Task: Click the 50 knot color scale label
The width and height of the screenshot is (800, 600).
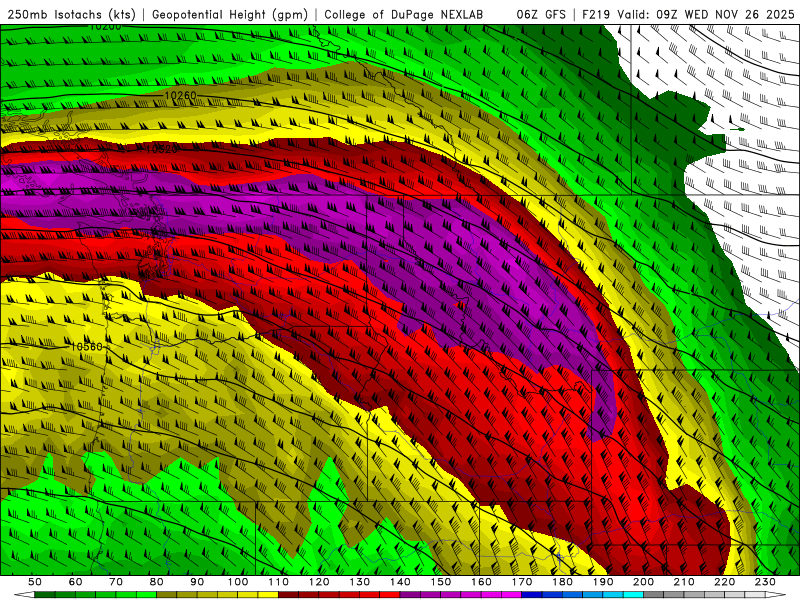Action: [35, 582]
